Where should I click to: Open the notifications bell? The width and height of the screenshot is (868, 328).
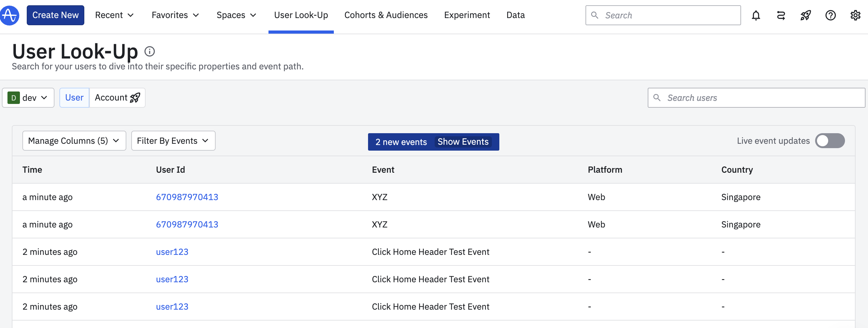point(756,15)
